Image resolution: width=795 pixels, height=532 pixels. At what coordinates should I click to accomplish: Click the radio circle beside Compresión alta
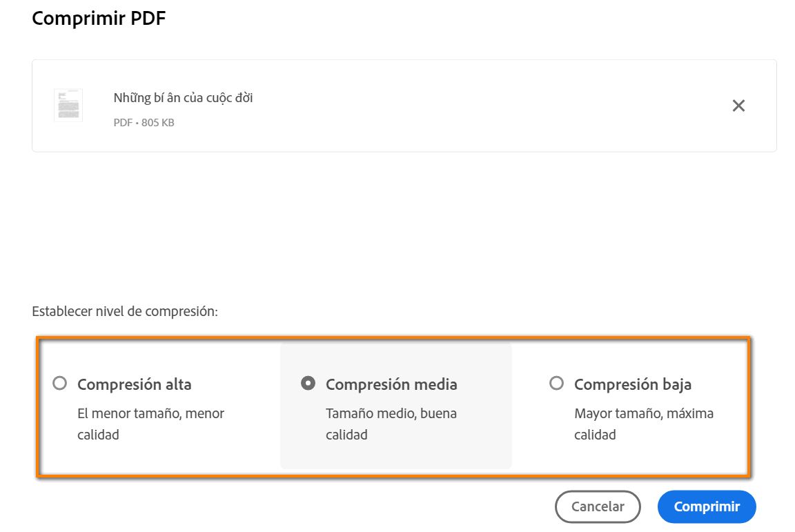pos(60,384)
